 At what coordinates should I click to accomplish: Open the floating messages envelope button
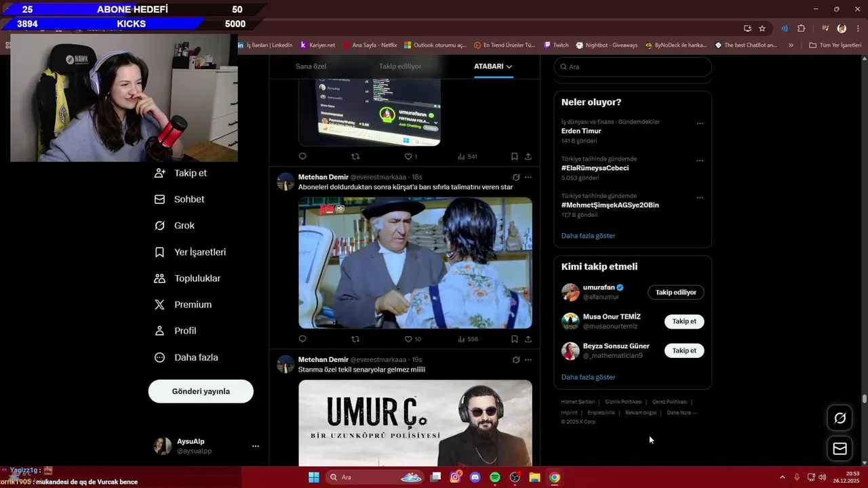coord(840,449)
